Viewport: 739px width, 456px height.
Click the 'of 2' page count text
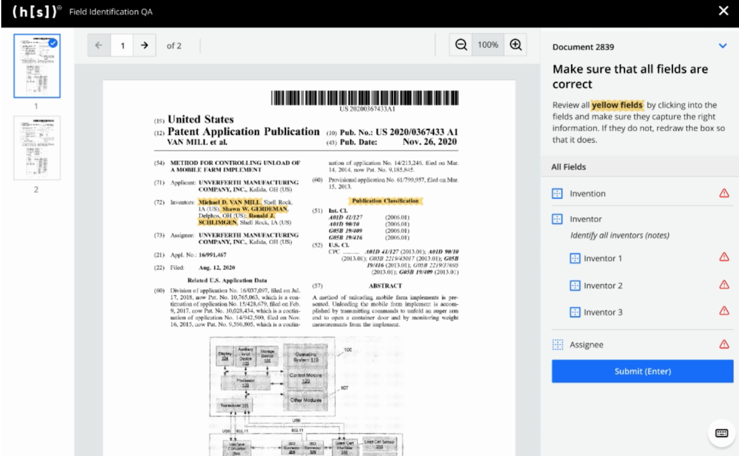[x=174, y=46]
